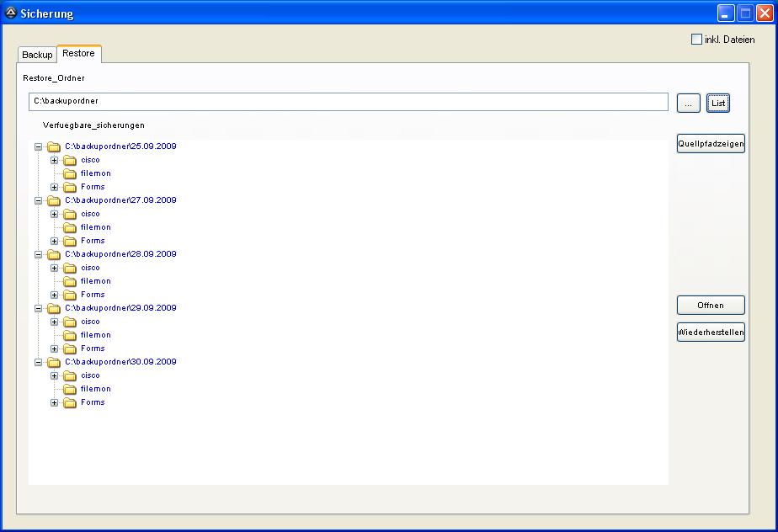Expand Forms folder under 25.09.2009
Screen dimensions: 778x532
[54, 187]
